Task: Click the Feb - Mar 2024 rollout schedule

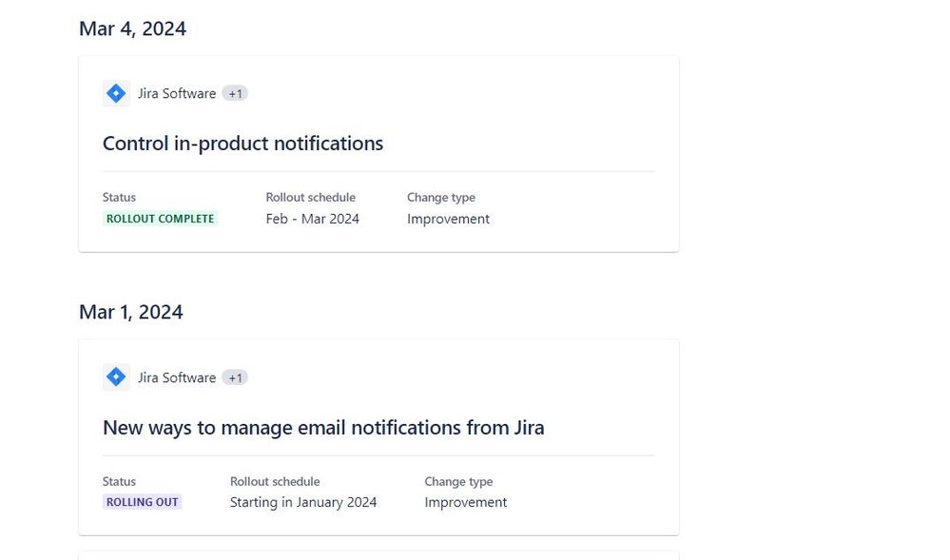Action: [312, 219]
